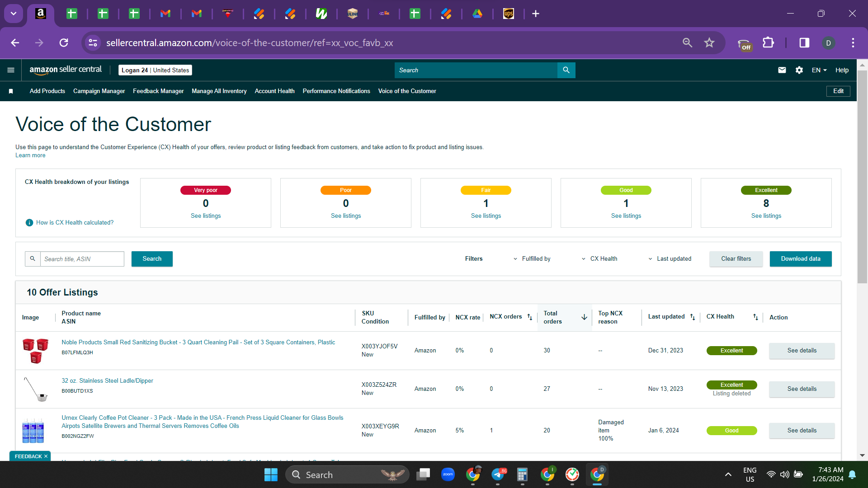The width and height of the screenshot is (868, 488).
Task: Reload the page with browser refresh icon
Action: pyautogui.click(x=64, y=43)
